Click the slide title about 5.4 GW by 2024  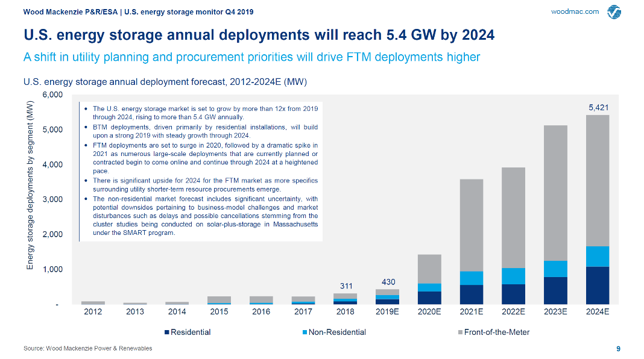pyautogui.click(x=259, y=35)
